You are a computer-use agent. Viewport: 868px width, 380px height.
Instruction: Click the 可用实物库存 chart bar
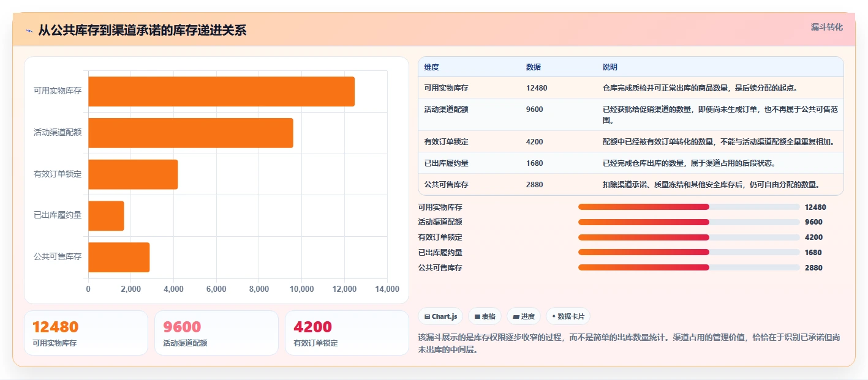click(x=221, y=91)
